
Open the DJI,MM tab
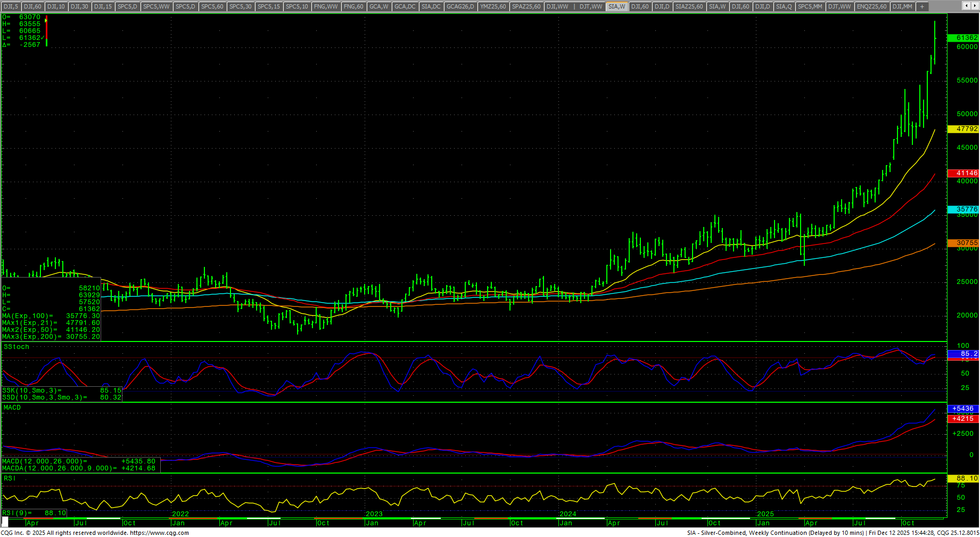pyautogui.click(x=902, y=6)
